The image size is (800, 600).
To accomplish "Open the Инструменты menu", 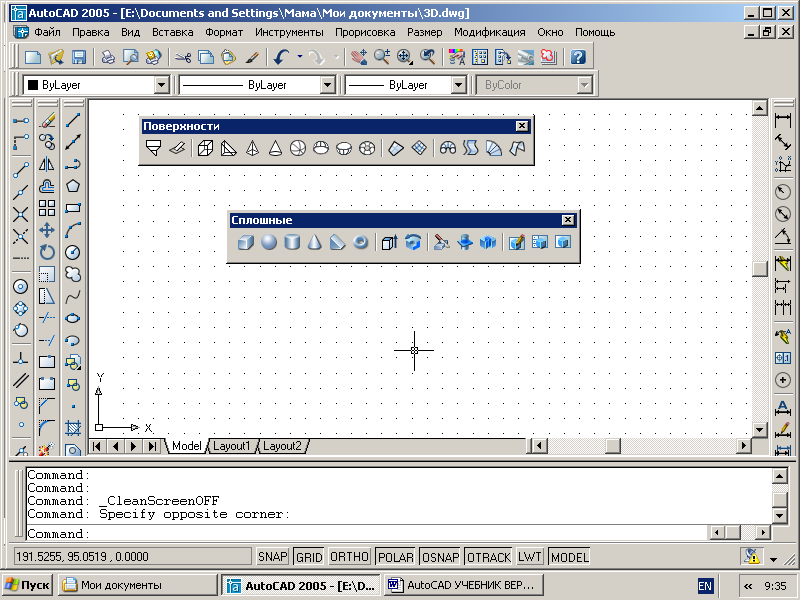I will pos(289,32).
